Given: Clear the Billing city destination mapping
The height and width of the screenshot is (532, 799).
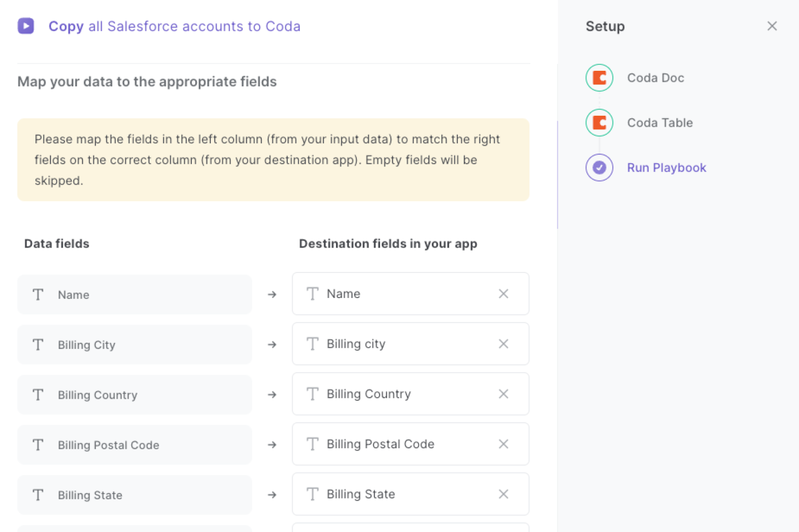Looking at the screenshot, I should click(503, 344).
